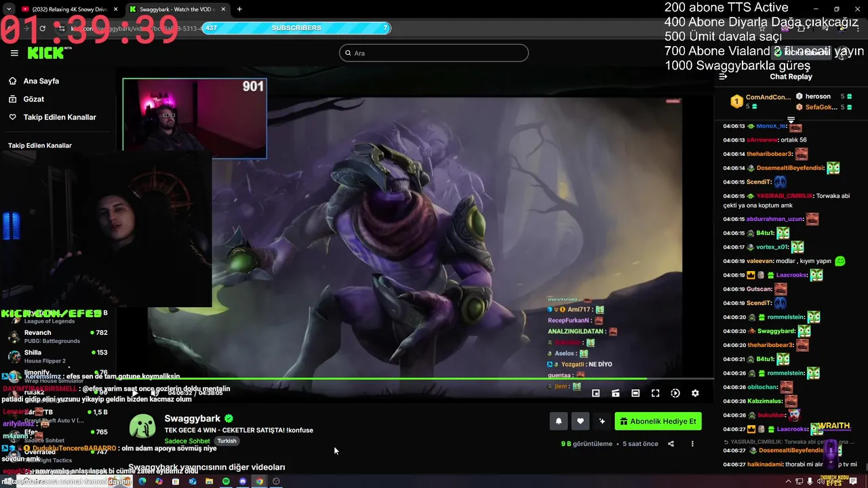Click username Laacrooks at 04:06:19
The height and width of the screenshot is (488, 868).
click(792, 275)
